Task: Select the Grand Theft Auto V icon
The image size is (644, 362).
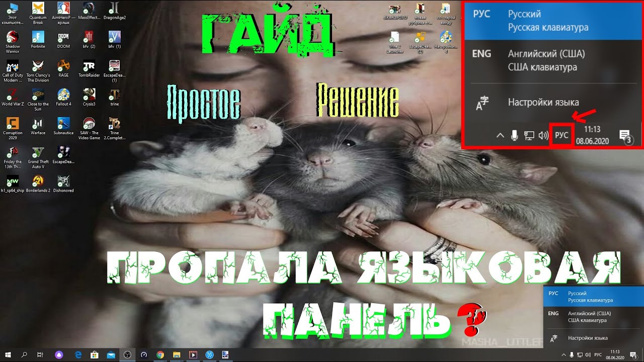Action: point(38,157)
